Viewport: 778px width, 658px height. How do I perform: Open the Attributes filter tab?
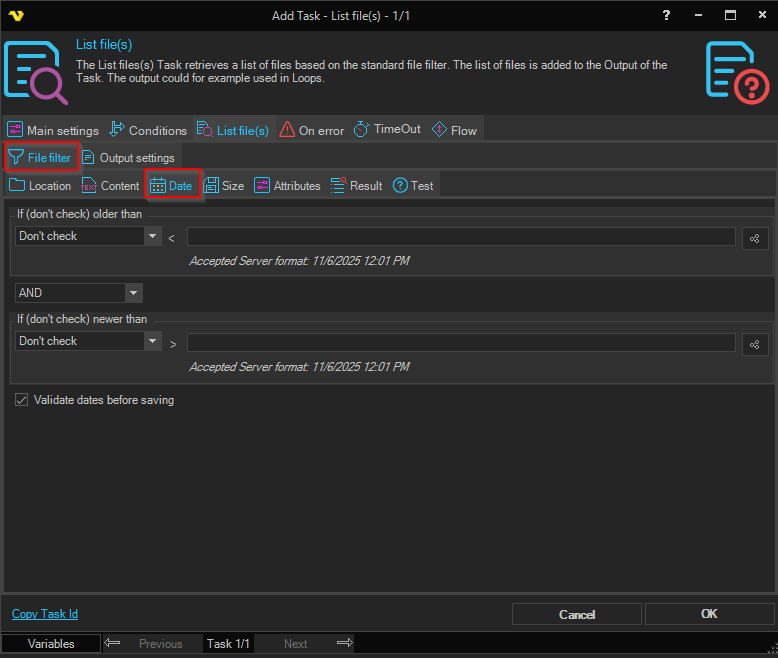point(287,186)
